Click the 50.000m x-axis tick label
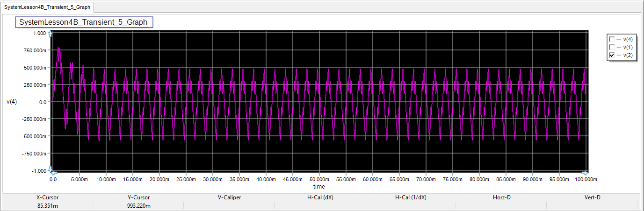This screenshot has width=644, height=211. click(x=319, y=179)
